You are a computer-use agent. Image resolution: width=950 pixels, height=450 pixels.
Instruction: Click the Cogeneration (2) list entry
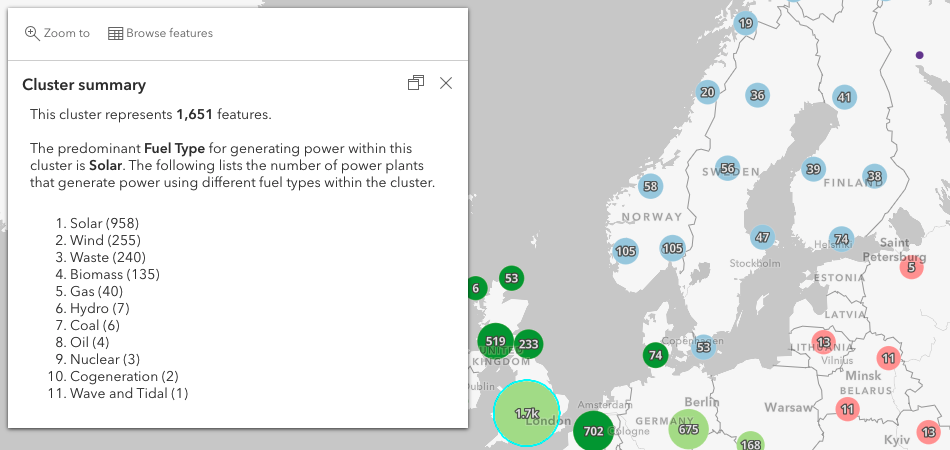(x=124, y=376)
